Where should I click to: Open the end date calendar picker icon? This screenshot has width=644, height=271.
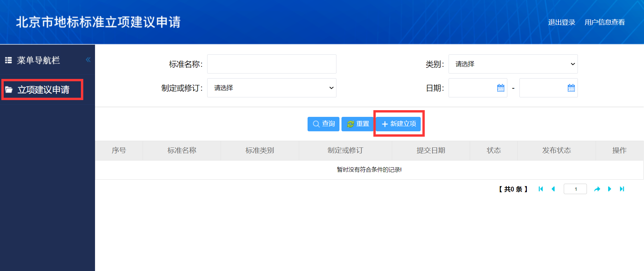click(571, 88)
